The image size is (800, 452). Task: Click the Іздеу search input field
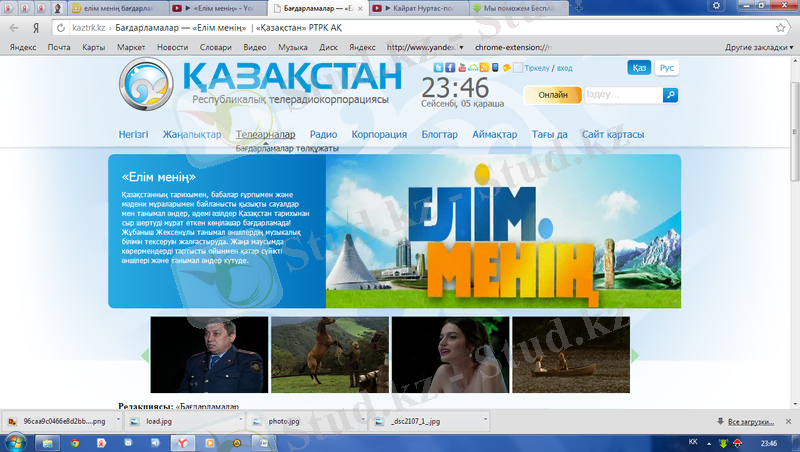622,95
